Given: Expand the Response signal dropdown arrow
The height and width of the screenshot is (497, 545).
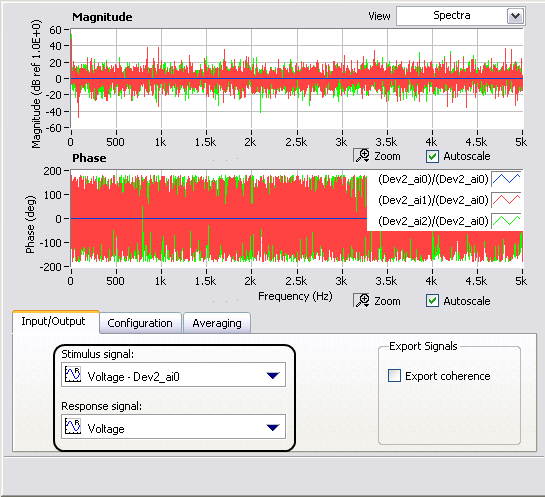Looking at the screenshot, I should (x=273, y=427).
